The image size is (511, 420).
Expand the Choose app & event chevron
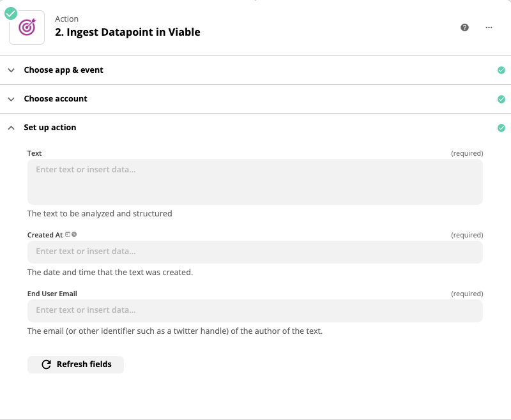click(11, 70)
